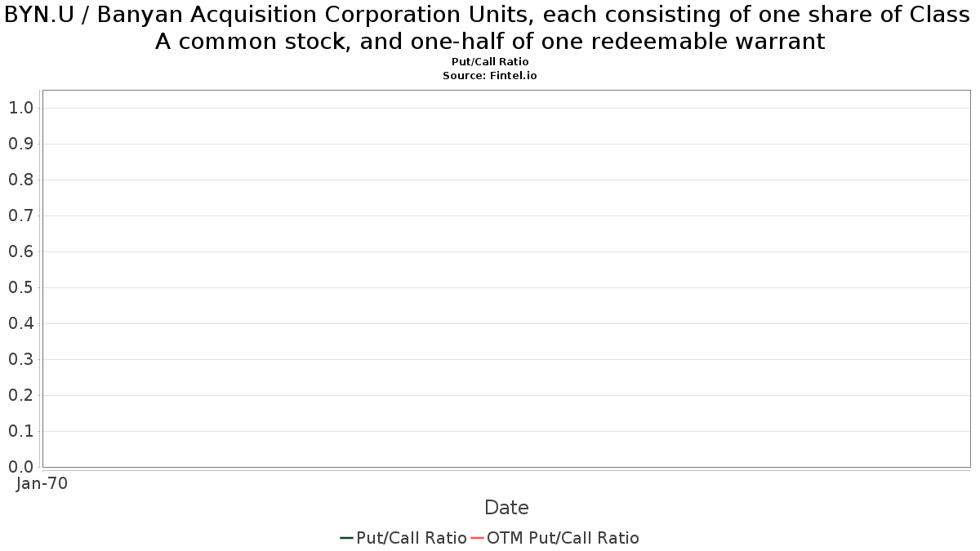Click the 0.2 y-axis tick label
Viewport: 980px width, 551px height.
(20, 395)
